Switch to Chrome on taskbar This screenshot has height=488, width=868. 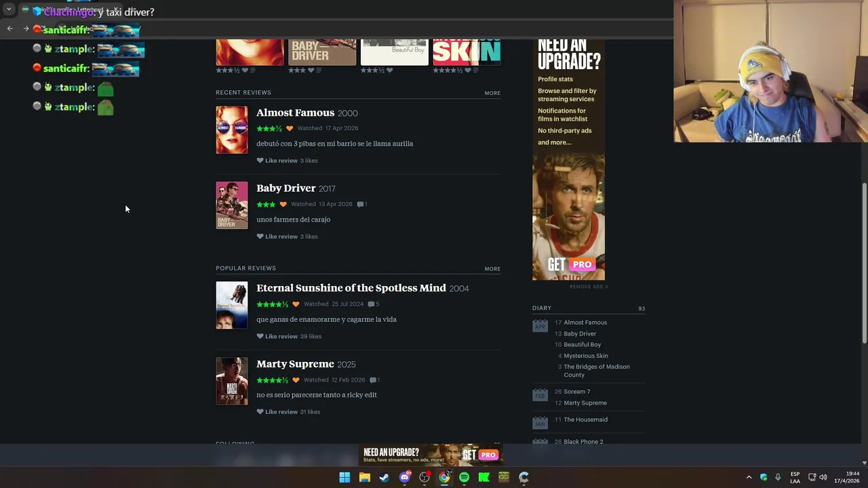point(444,477)
